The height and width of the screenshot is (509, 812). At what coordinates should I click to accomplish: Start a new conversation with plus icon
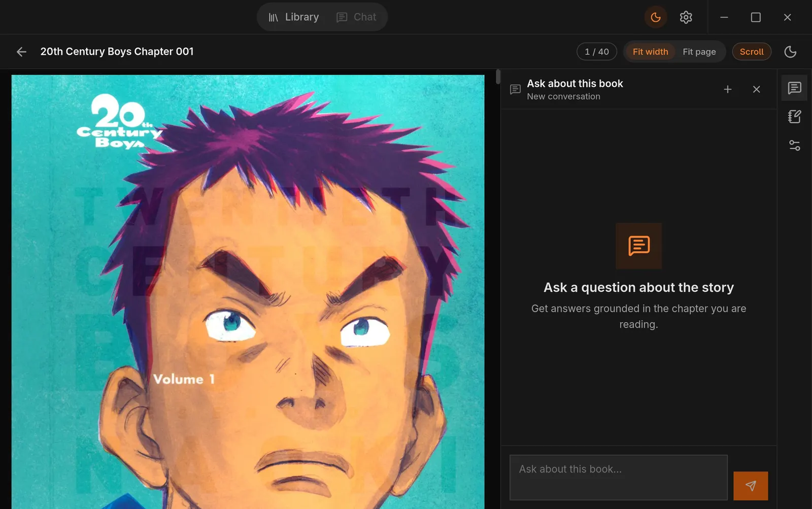[727, 89]
